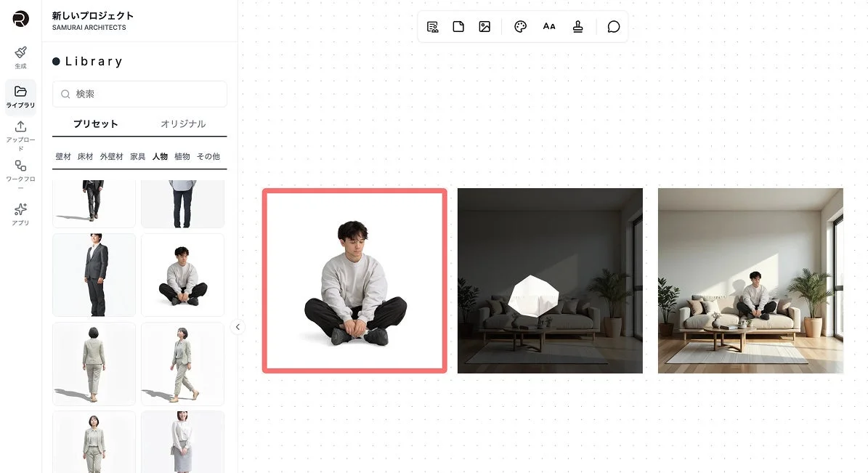This screenshot has width=868, height=473.
Task: Click the Rendery logo at top left
Action: click(20, 19)
